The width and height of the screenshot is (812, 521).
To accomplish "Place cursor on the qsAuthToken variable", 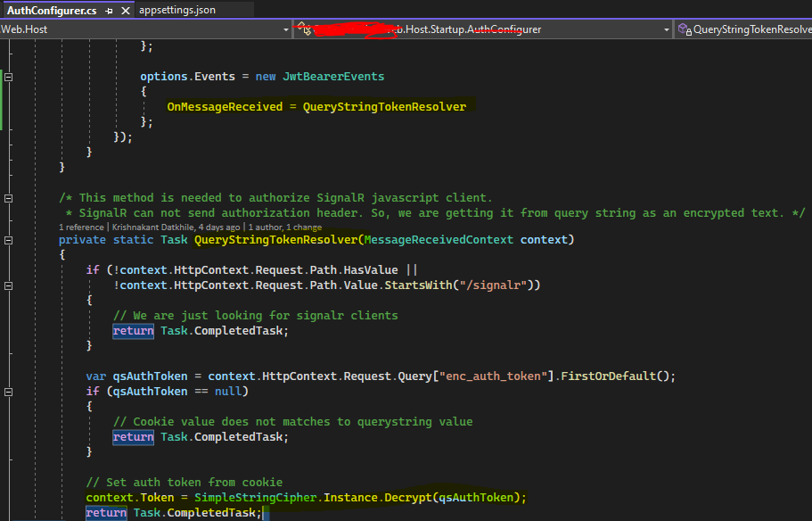I will [x=150, y=376].
